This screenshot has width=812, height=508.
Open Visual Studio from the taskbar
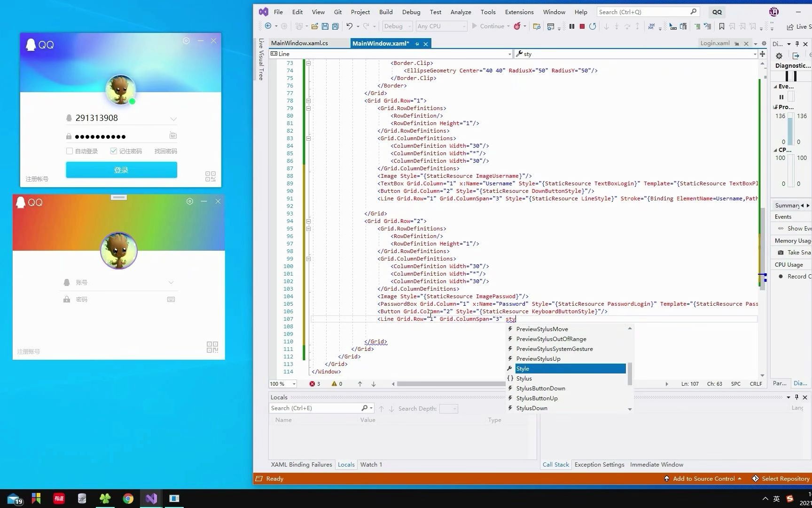click(x=151, y=498)
